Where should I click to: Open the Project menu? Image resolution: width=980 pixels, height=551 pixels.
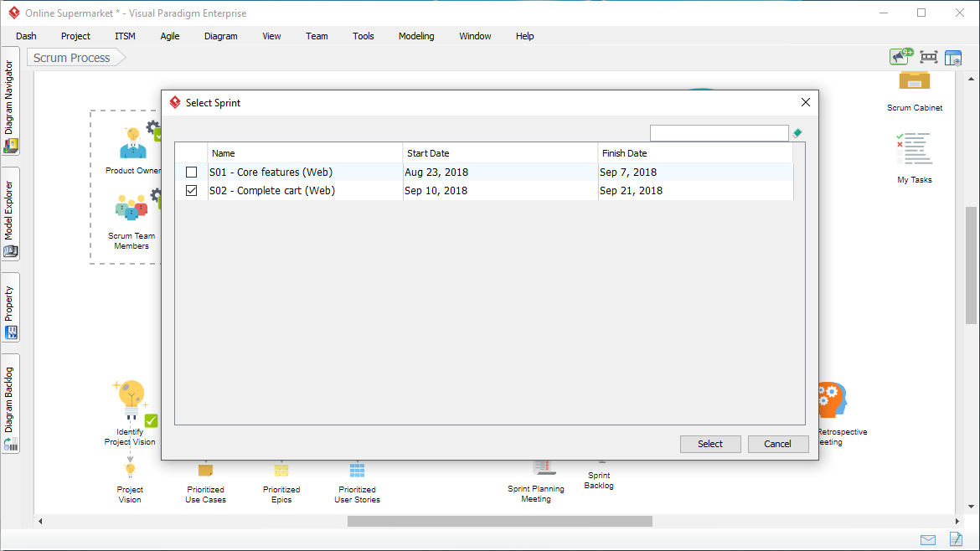tap(75, 36)
